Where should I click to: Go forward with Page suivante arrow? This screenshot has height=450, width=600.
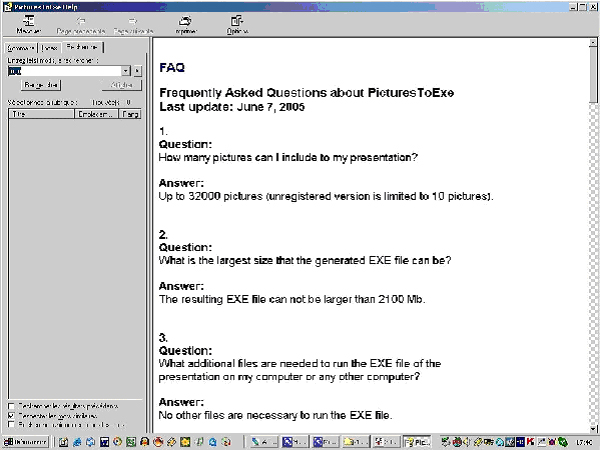[133, 24]
